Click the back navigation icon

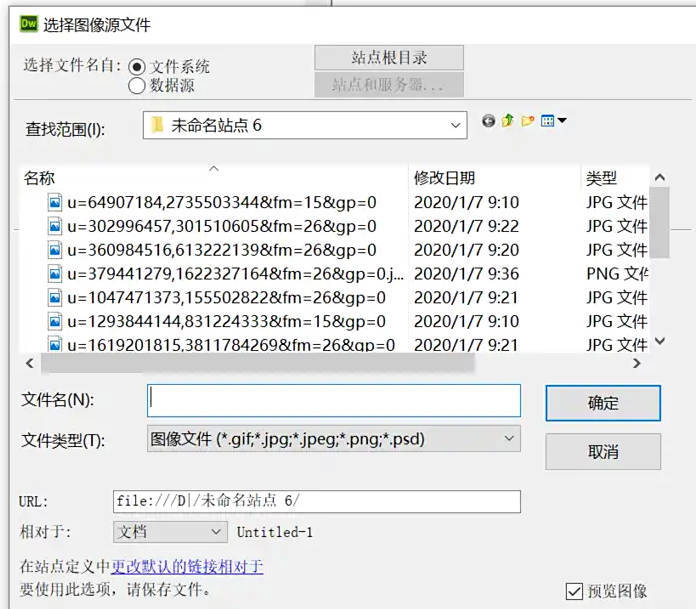tap(488, 121)
